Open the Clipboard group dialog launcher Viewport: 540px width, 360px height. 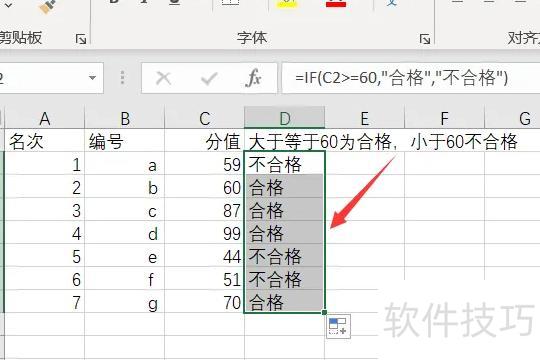(81, 39)
